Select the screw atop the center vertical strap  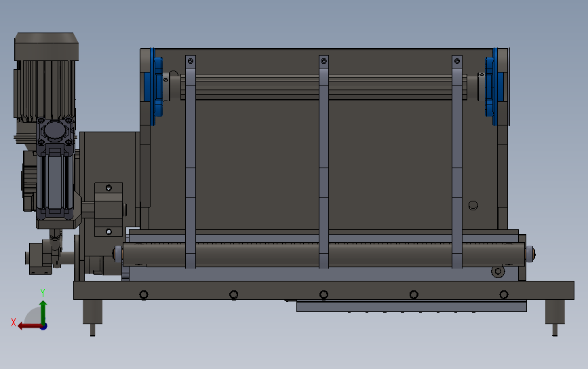coord(324,61)
